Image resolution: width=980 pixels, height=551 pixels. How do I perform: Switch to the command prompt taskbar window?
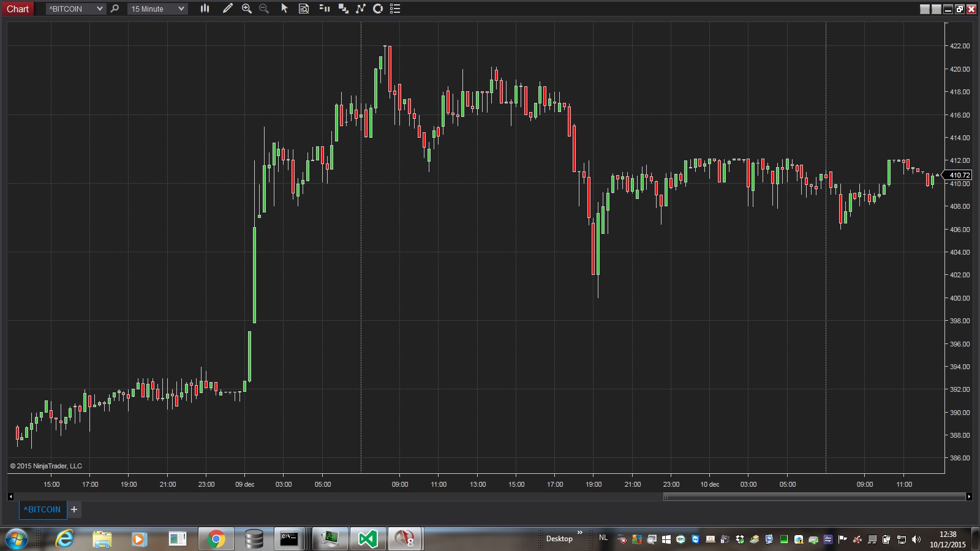pyautogui.click(x=289, y=539)
